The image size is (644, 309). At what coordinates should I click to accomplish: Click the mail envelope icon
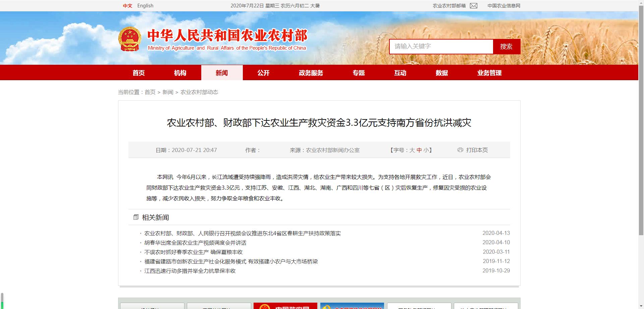point(473,6)
